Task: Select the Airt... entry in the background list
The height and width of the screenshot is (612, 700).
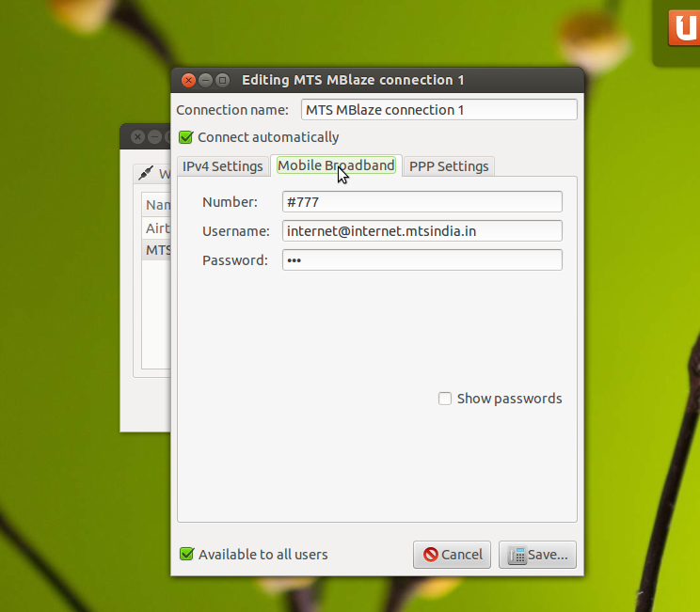Action: click(x=156, y=228)
